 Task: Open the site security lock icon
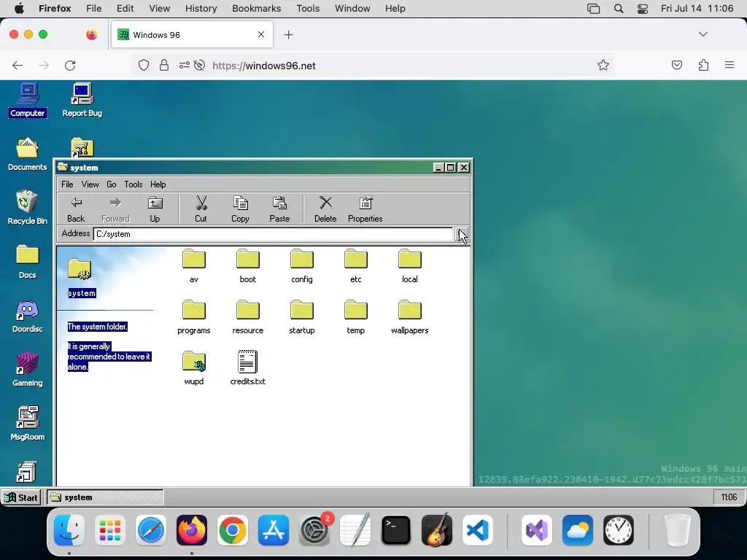[164, 65]
